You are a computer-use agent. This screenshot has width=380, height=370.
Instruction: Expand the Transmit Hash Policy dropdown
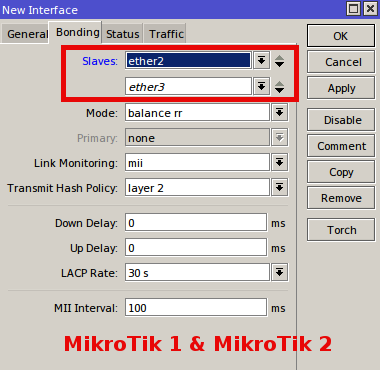pos(279,187)
